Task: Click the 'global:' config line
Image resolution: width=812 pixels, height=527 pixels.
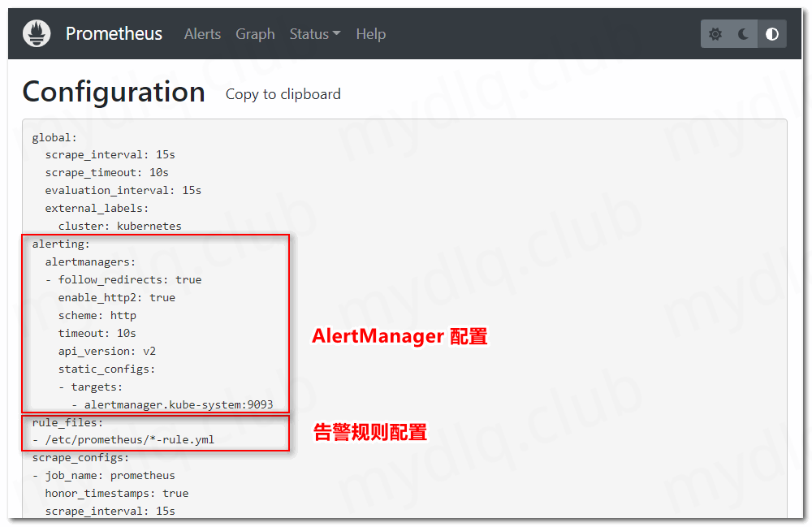Action: coord(54,138)
